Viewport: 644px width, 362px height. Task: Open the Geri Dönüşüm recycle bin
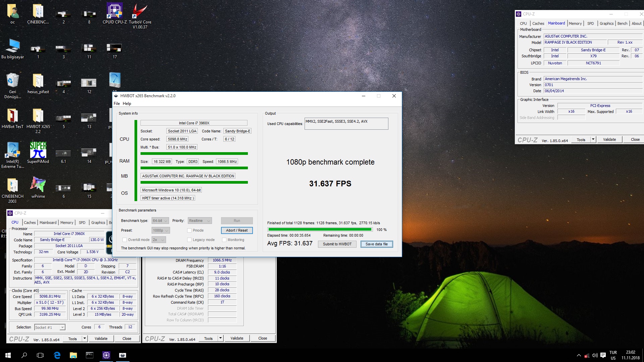(13, 85)
